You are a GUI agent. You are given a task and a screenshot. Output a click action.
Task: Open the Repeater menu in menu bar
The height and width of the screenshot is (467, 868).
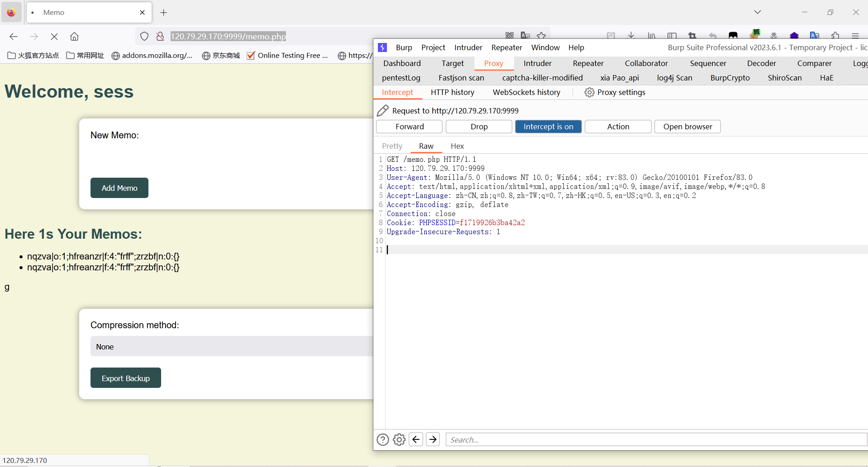pos(507,47)
